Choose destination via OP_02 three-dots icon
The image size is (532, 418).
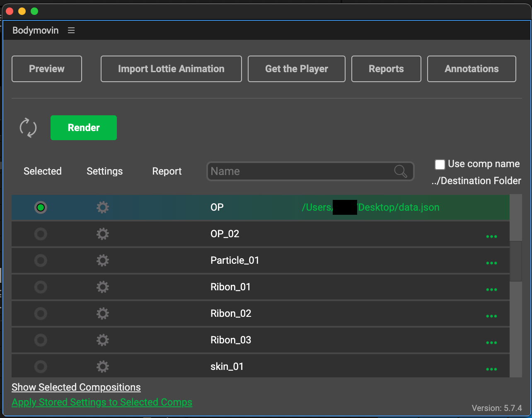click(x=491, y=236)
